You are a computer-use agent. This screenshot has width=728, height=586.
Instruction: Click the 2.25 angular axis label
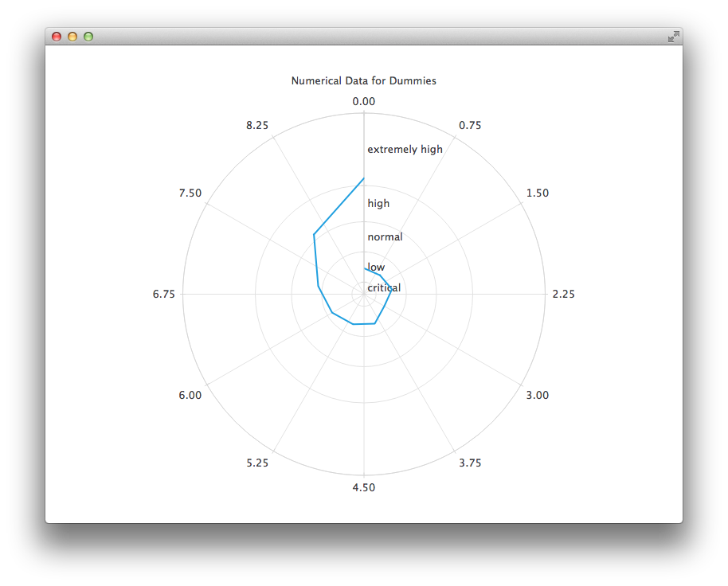point(563,294)
